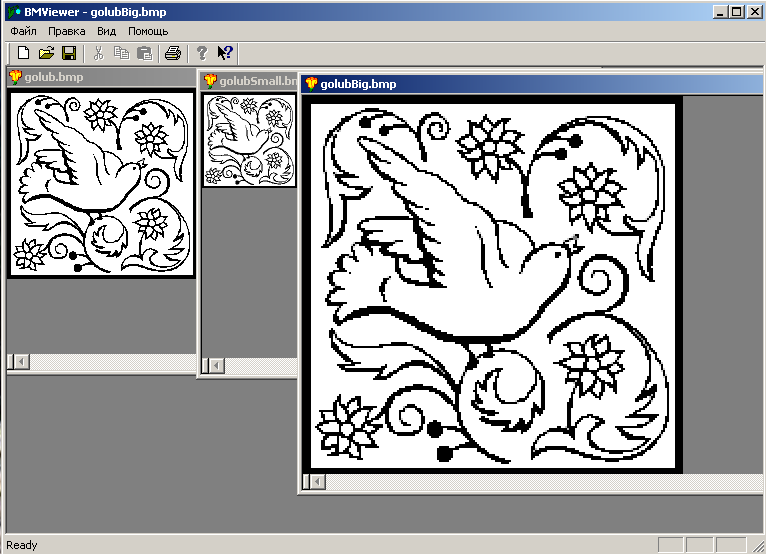Activate the golubSmall.bmp window title bar
The width and height of the screenshot is (766, 554).
point(249,81)
